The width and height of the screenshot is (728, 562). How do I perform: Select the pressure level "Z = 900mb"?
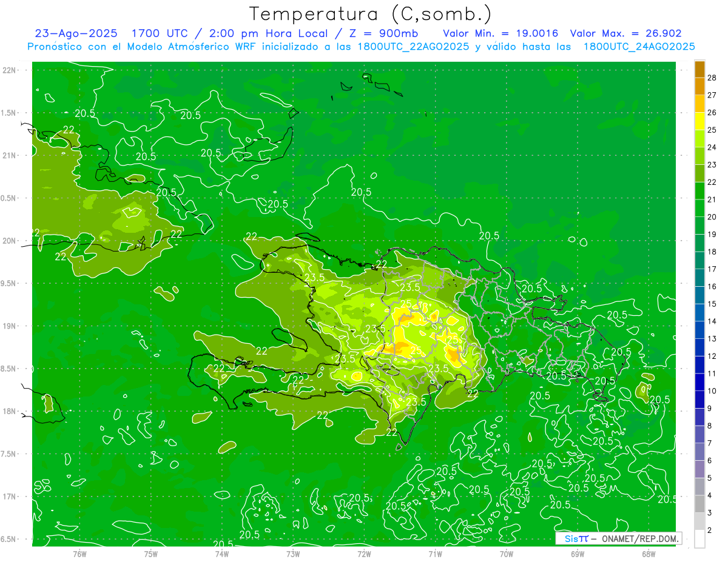tap(383, 34)
